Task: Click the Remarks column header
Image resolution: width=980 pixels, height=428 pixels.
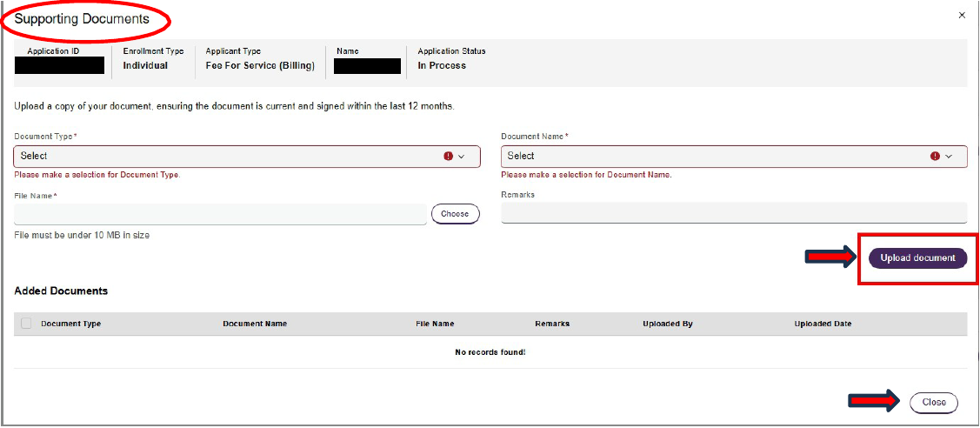Action: coord(552,324)
